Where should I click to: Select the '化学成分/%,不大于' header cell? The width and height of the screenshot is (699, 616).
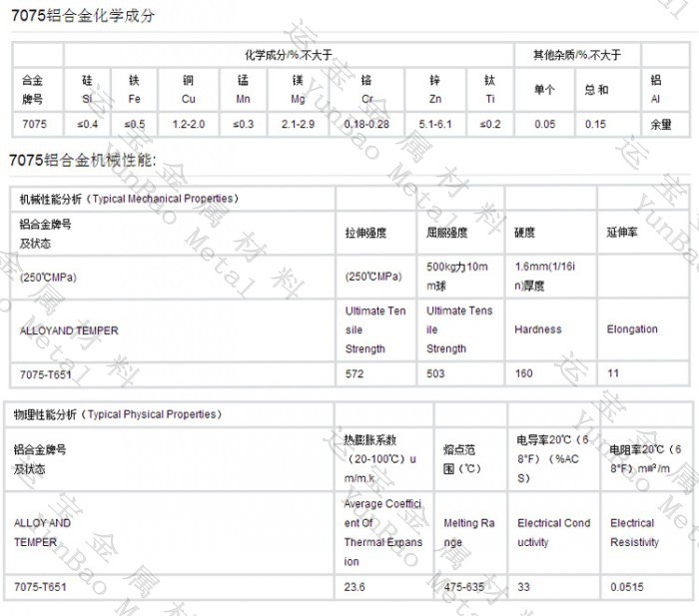289,55
